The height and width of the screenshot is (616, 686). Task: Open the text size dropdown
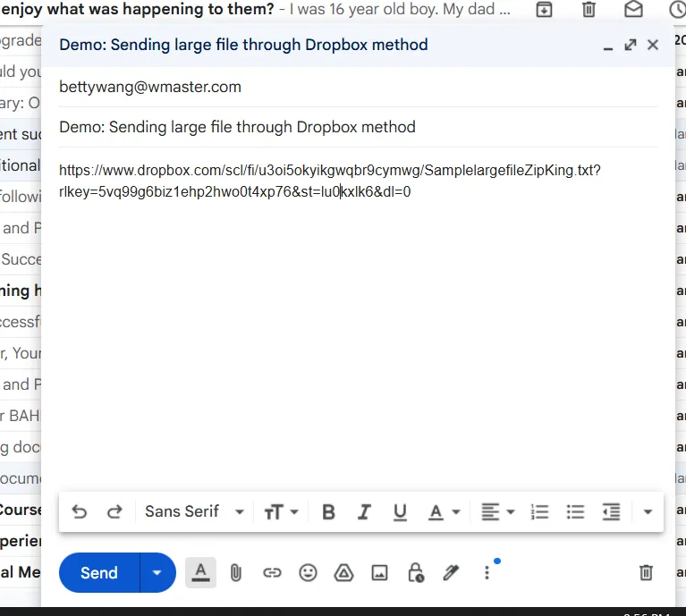click(281, 512)
